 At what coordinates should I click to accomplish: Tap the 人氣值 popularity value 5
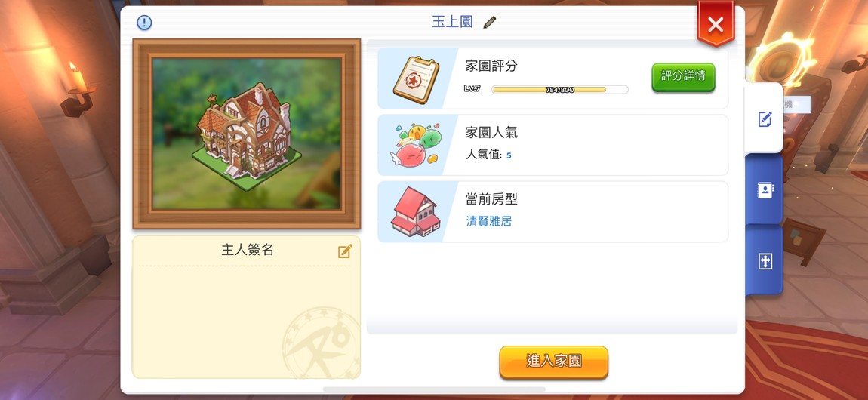509,155
